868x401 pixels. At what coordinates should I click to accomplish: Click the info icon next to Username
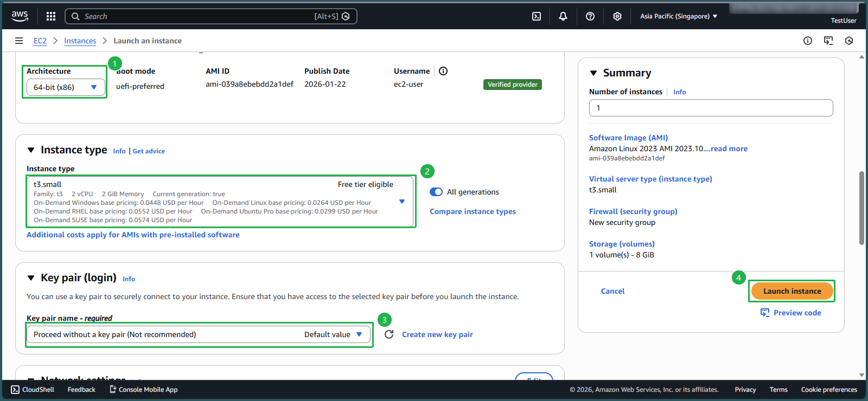click(x=443, y=71)
